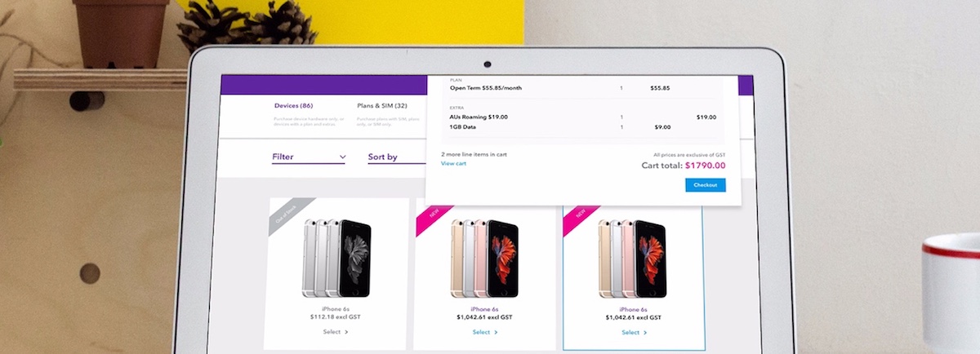Click the 1GB Data cart line item
980x354 pixels.
point(462,127)
